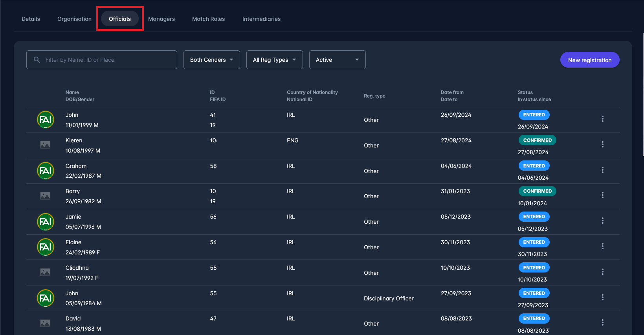
Task: Open the three-dot menu for Kieren's row
Action: [x=602, y=144]
